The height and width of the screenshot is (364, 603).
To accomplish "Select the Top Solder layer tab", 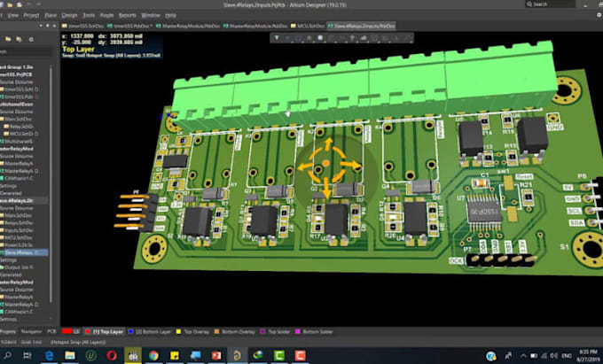I will click(x=276, y=332).
